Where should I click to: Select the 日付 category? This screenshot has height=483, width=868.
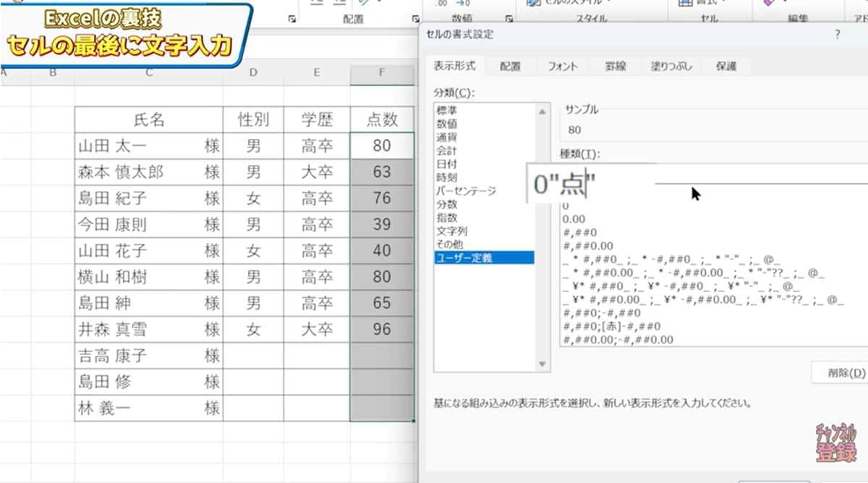452,163
